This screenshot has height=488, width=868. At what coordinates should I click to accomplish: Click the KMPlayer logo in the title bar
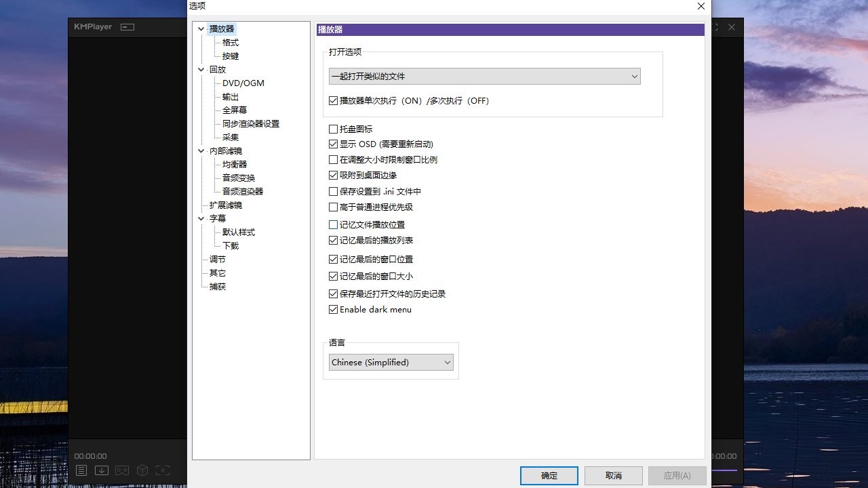pos(92,27)
